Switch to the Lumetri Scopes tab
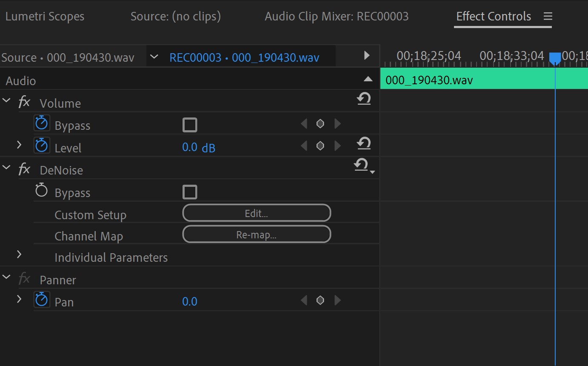Image resolution: width=588 pixels, height=366 pixels. click(45, 17)
